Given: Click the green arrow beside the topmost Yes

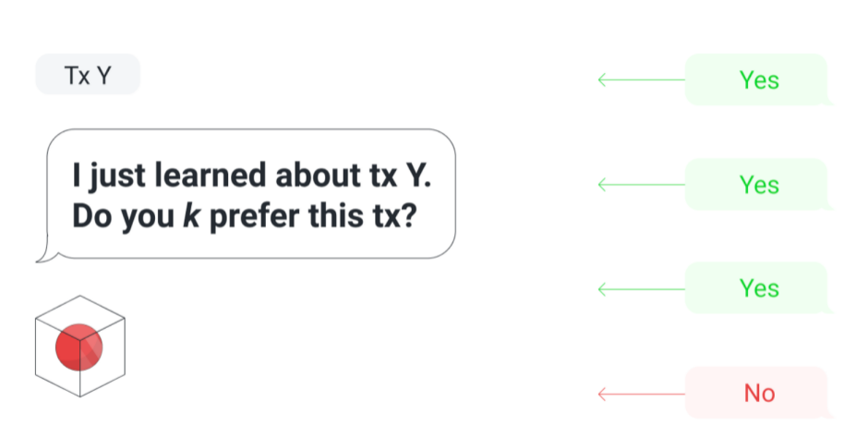Looking at the screenshot, I should pyautogui.click(x=642, y=79).
